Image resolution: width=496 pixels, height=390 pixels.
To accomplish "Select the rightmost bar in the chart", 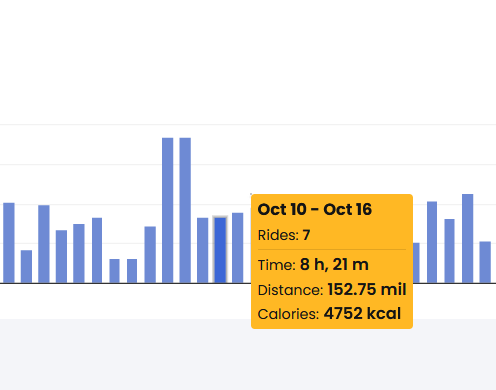I will (x=485, y=262).
